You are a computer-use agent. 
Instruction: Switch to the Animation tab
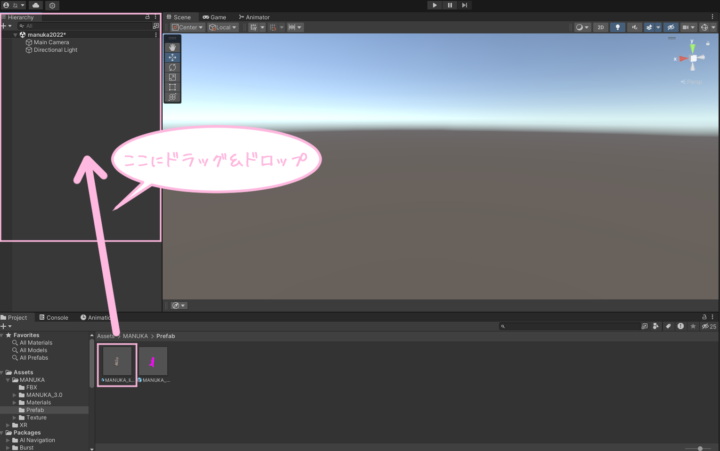pos(96,317)
